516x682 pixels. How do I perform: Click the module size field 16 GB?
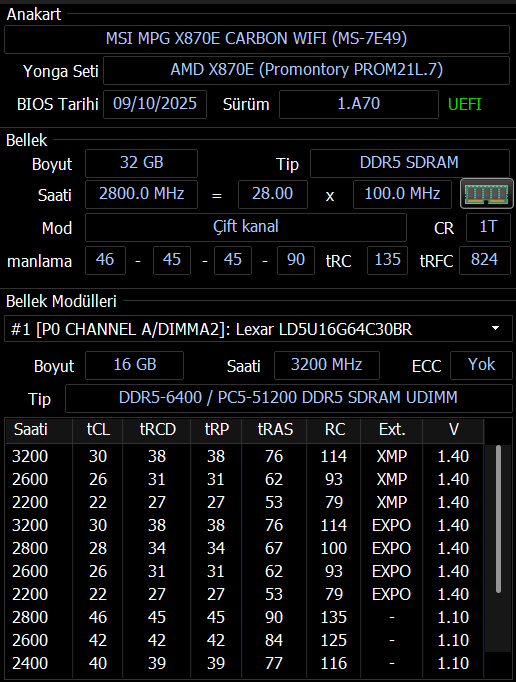pyautogui.click(x=134, y=365)
